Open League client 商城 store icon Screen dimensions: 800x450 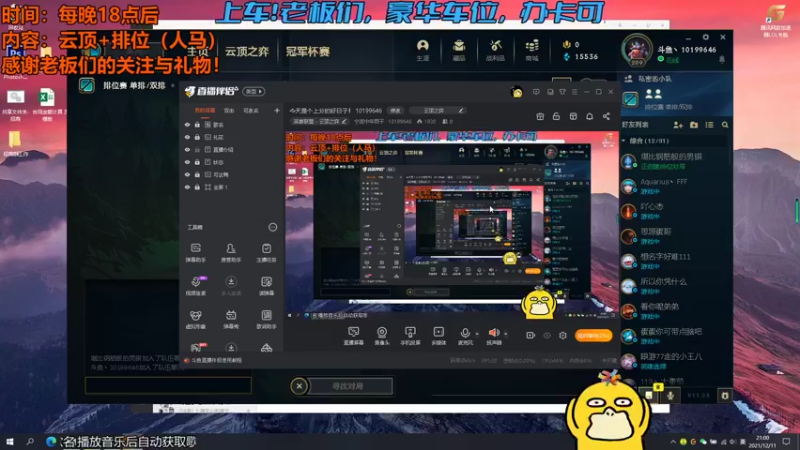[532, 50]
